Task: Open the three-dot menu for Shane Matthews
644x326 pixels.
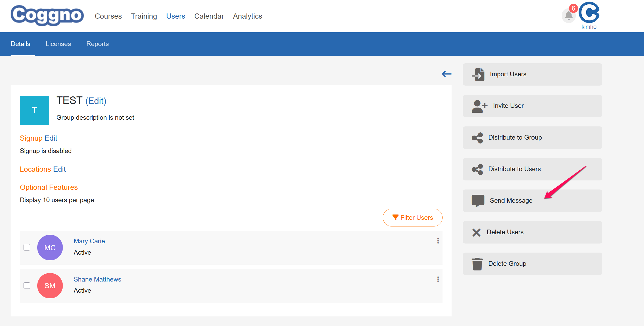Action: [438, 279]
